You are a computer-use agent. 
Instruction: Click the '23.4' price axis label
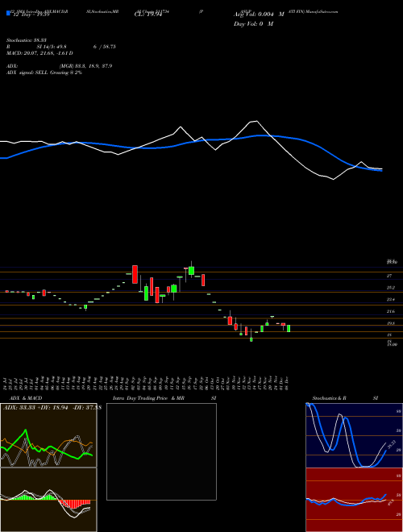tap(390, 299)
